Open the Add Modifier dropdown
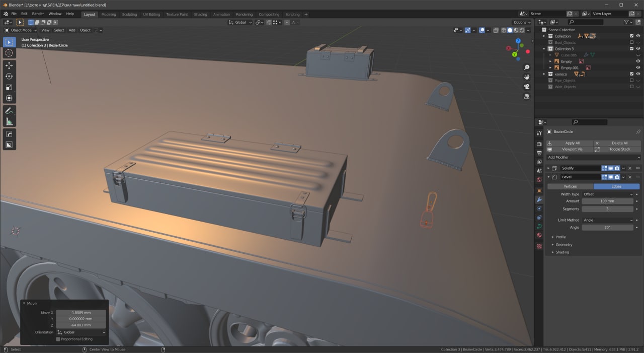Screen dimensions: 644x353 point(594,158)
